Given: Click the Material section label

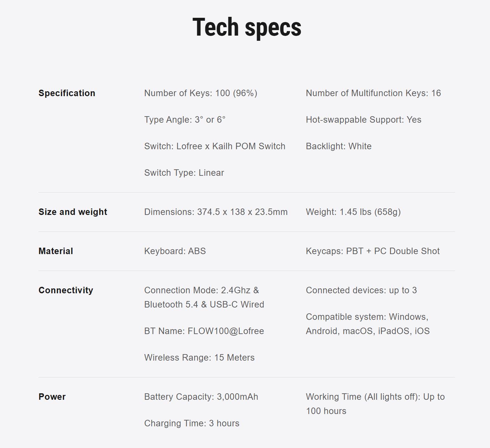Looking at the screenshot, I should (x=56, y=251).
